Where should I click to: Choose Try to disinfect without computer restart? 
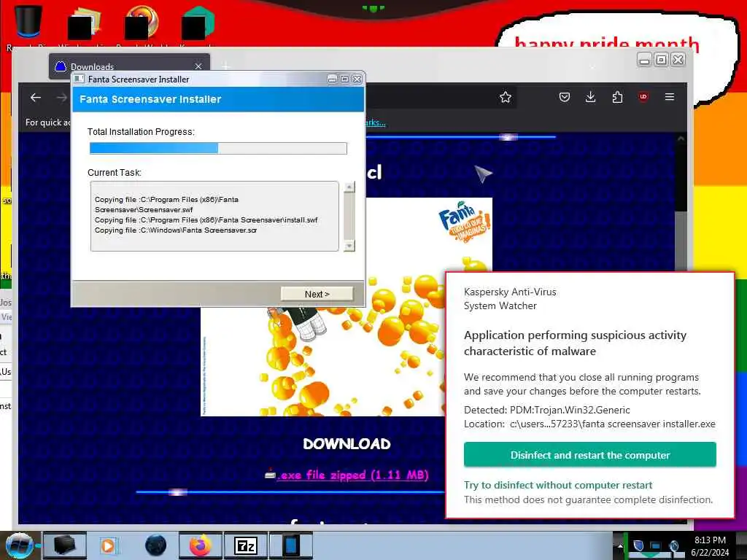click(558, 485)
